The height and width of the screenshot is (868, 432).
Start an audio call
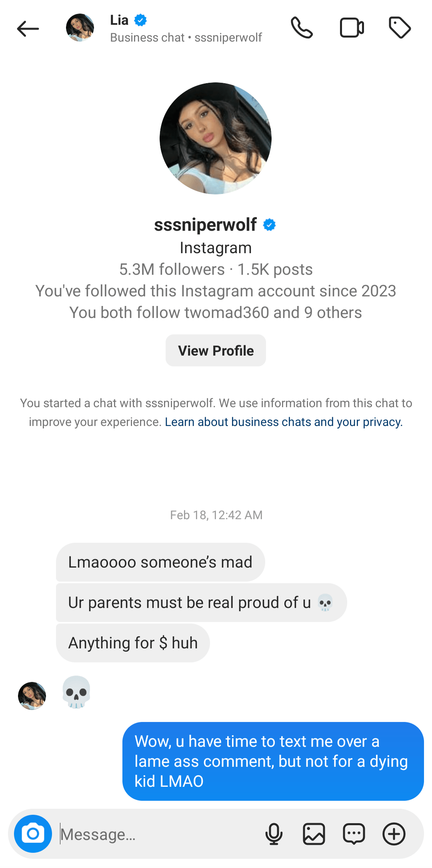tap(302, 28)
